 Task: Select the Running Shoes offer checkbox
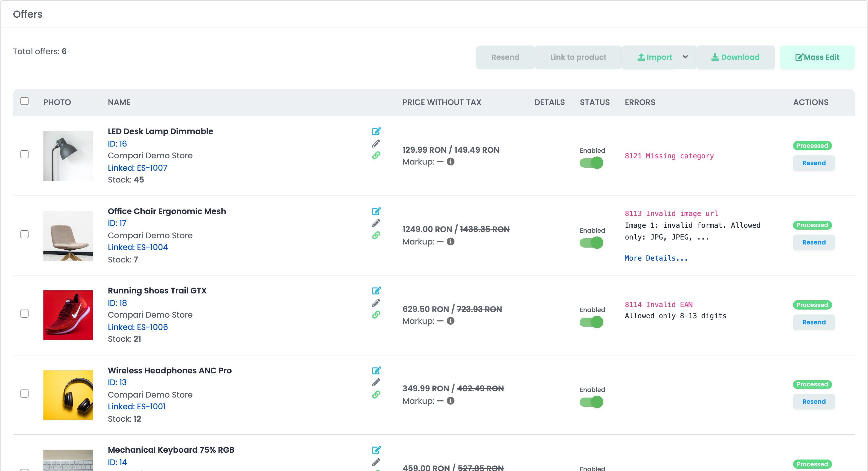tap(24, 314)
